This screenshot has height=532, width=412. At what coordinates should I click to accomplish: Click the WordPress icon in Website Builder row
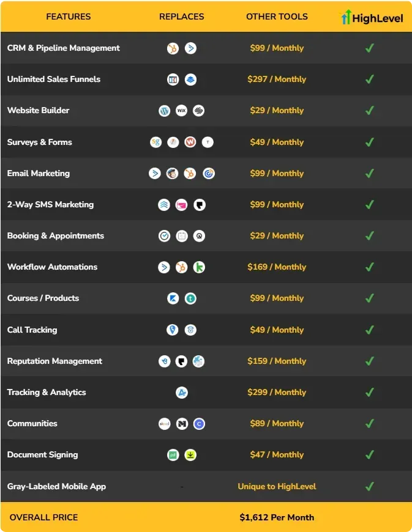click(165, 111)
